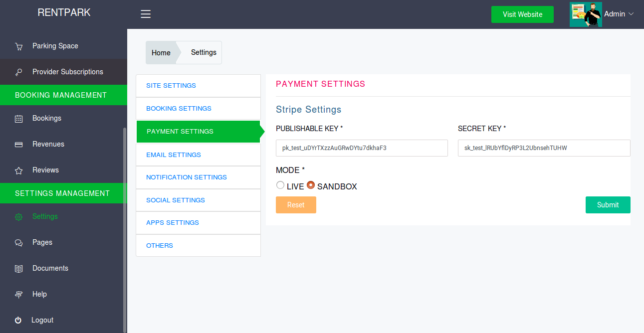Go to the Home breadcrumb
Viewport: 644px width, 333px height.
[161, 53]
